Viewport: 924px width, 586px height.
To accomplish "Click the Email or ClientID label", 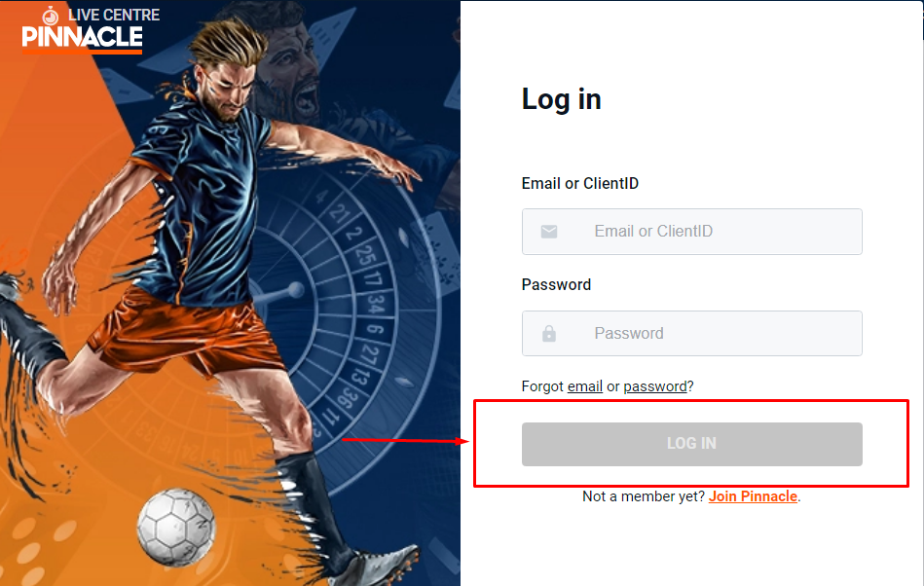I will pos(580,184).
